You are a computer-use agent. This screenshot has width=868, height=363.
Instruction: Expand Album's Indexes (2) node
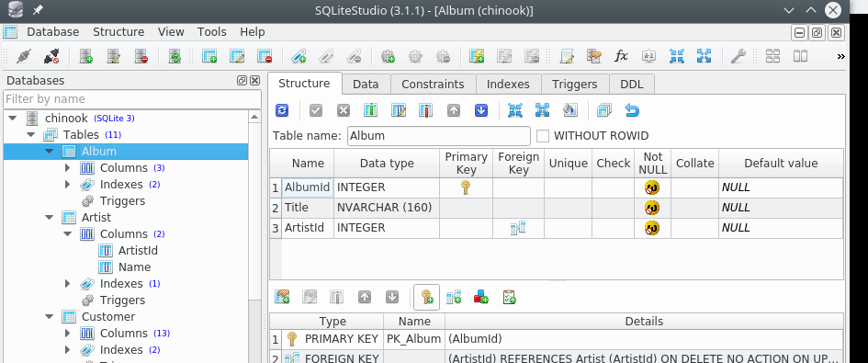click(68, 184)
